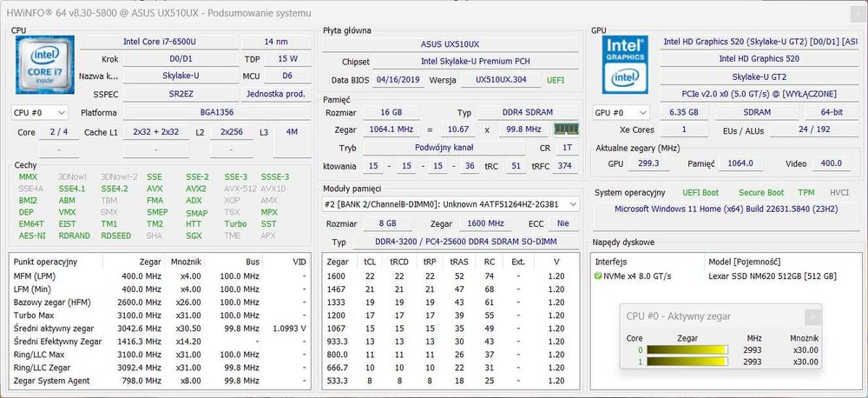Click the HTT feature flag

click(x=194, y=224)
